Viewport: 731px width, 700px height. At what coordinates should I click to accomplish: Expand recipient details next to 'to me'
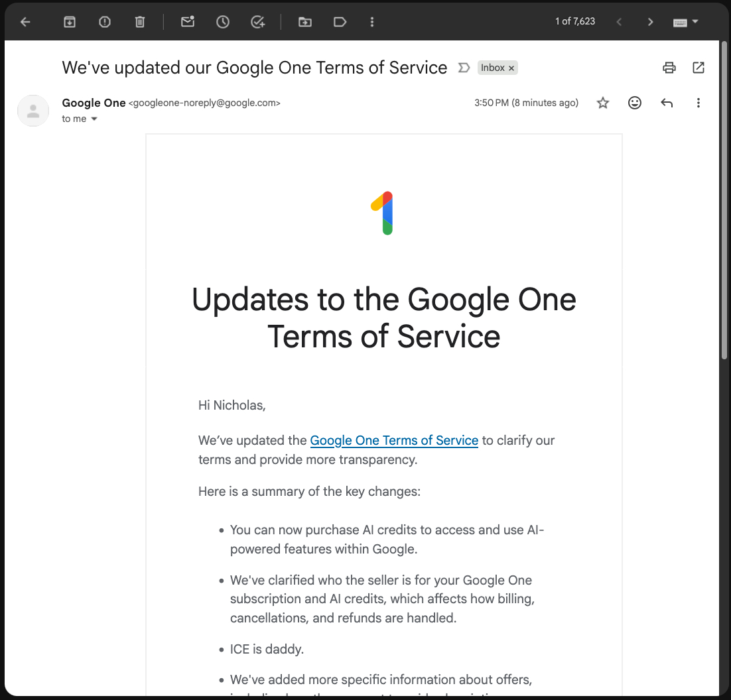pos(94,119)
